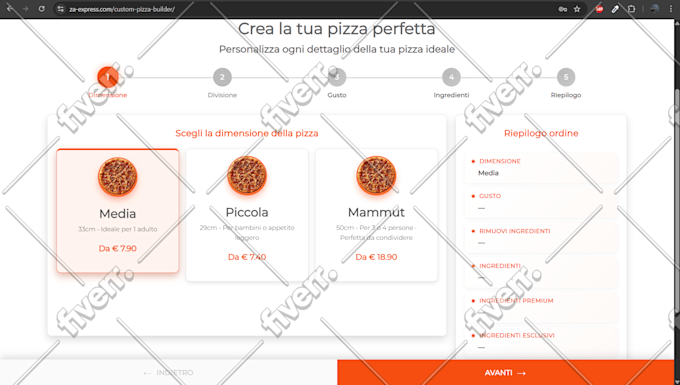This screenshot has height=385, width=680.
Task: Click 'Scegli la dimensione della pizza' heading
Action: (x=247, y=133)
